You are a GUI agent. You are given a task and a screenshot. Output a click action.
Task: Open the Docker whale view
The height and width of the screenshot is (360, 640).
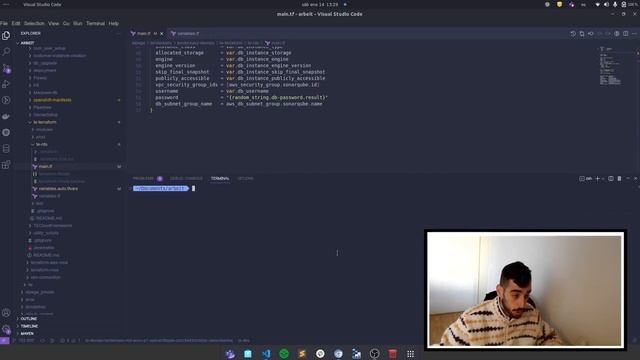click(6, 116)
